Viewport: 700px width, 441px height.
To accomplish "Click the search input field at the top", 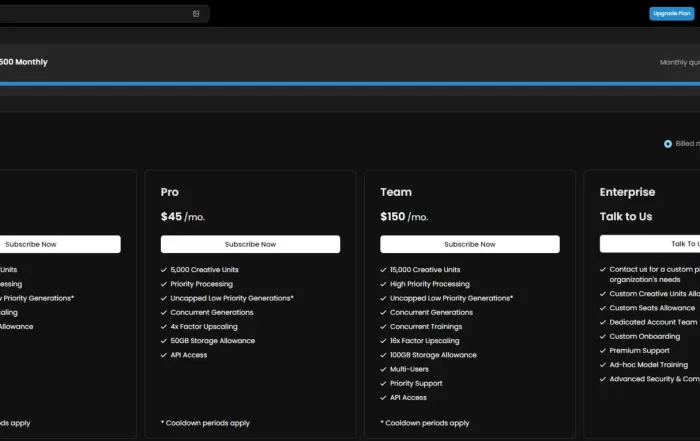I will point(104,14).
